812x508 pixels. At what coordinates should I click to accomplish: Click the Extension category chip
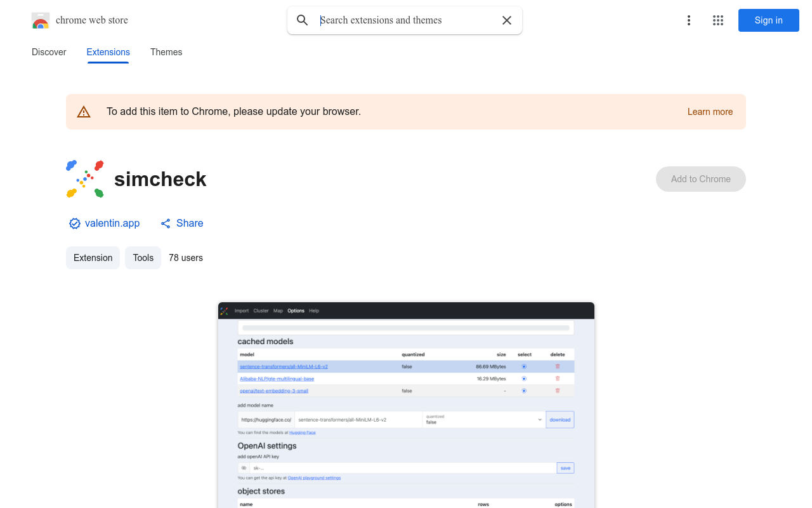click(93, 258)
